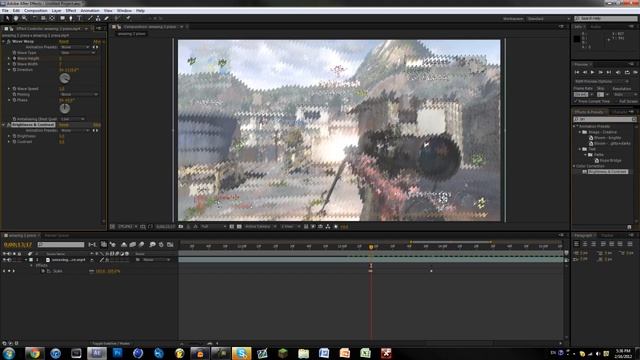Reset Brightness & Contrast effect
The width and height of the screenshot is (640, 360).
pos(64,125)
